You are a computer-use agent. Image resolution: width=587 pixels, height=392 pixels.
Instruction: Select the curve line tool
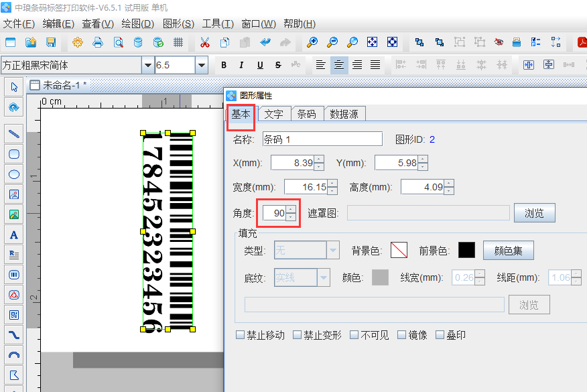point(14,335)
